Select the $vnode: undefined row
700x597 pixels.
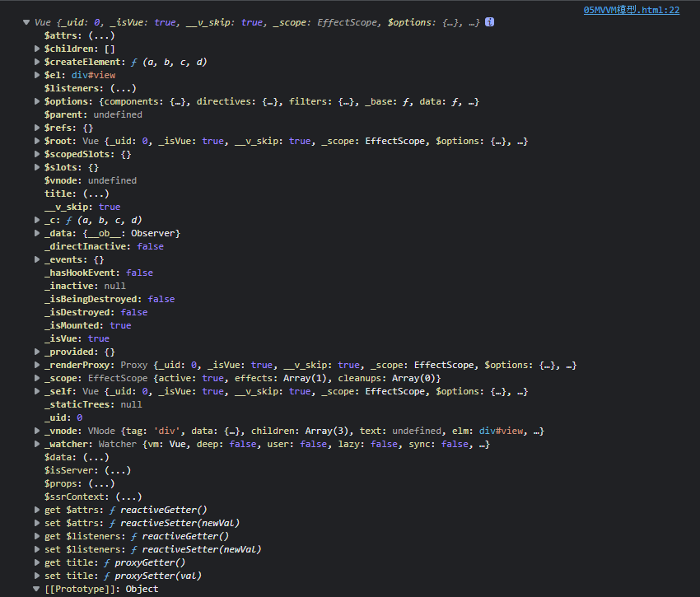click(x=91, y=180)
